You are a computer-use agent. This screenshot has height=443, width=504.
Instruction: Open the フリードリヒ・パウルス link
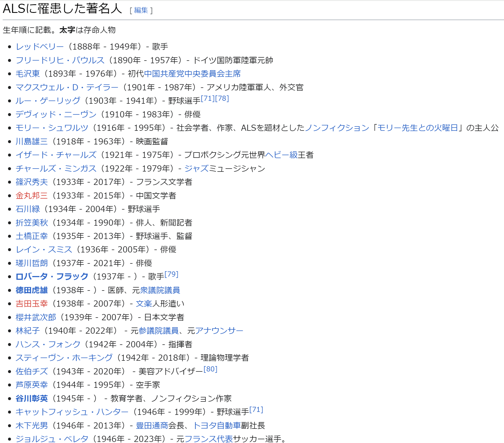point(60,60)
